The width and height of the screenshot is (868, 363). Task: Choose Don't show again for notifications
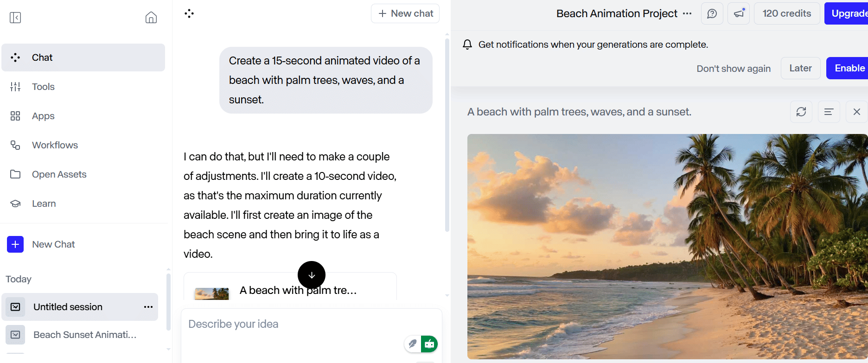tap(733, 69)
